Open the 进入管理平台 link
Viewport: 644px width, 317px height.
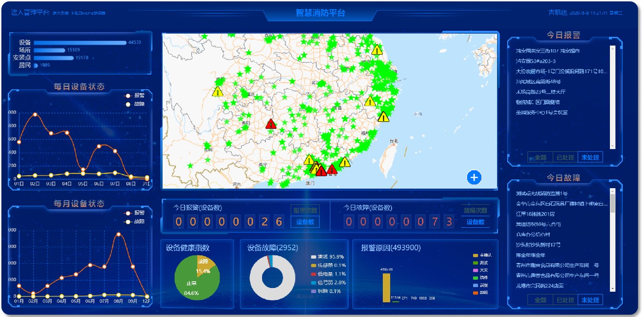tap(29, 12)
